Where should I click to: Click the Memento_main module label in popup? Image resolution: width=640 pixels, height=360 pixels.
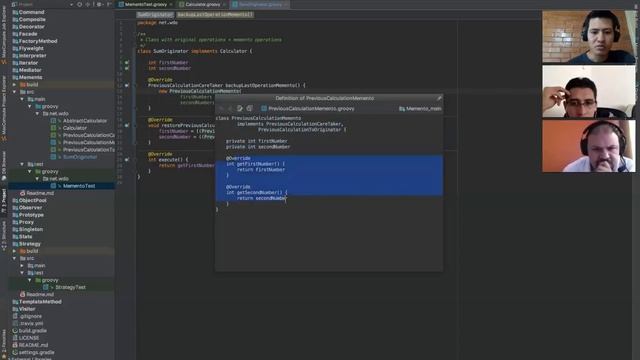pyautogui.click(x=423, y=109)
